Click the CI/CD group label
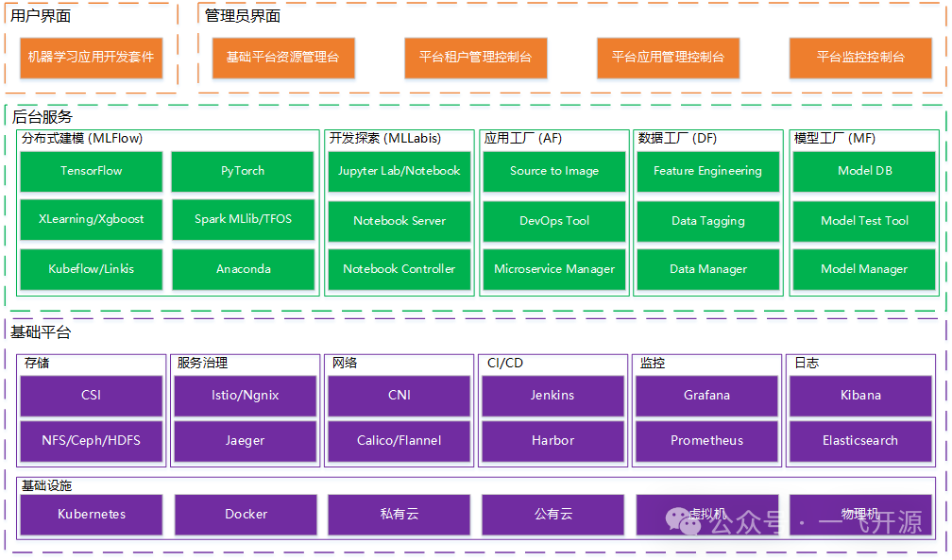The image size is (952, 560). (x=504, y=364)
